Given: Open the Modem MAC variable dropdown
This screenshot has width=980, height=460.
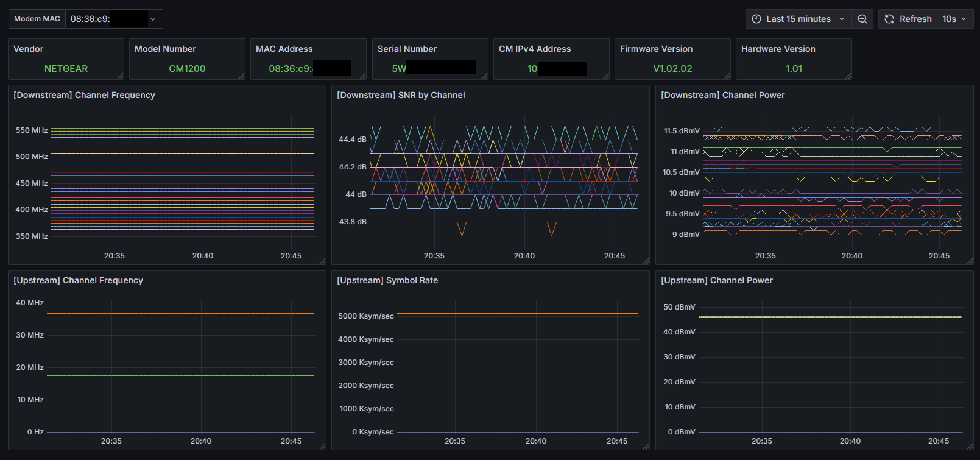Looking at the screenshot, I should click(x=114, y=19).
